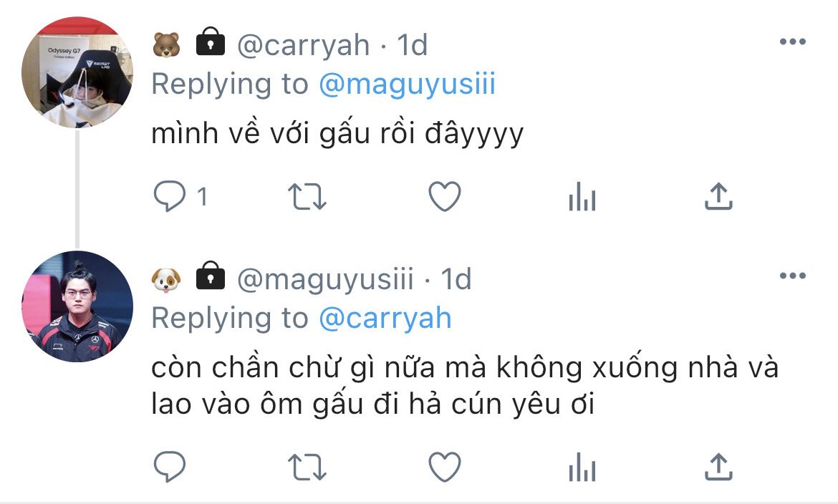Click the @carryah handle in tweet header
Image resolution: width=838 pixels, height=504 pixels.
[x=303, y=45]
